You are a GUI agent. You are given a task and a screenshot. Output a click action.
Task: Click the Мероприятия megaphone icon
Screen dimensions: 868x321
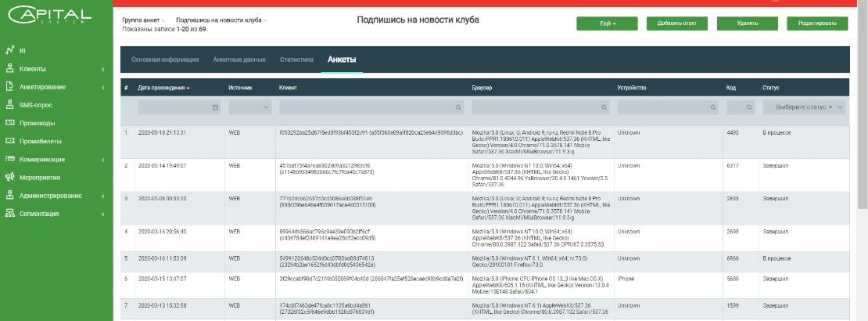coord(9,178)
